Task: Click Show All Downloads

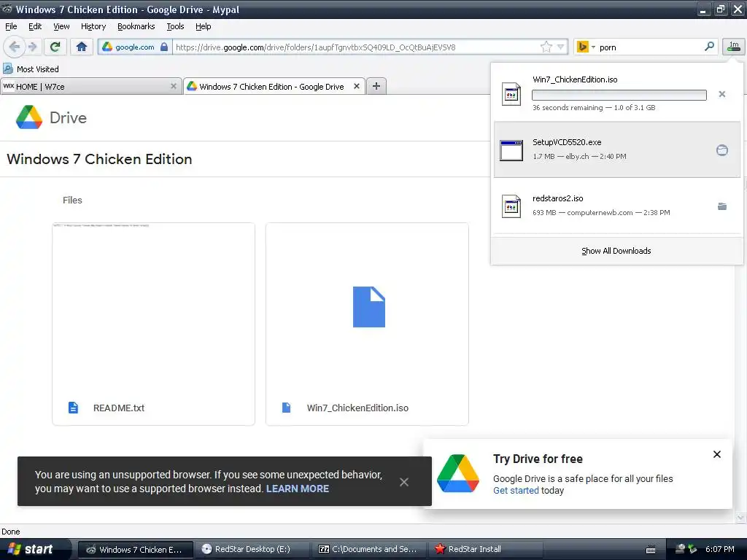Action: [x=616, y=251]
